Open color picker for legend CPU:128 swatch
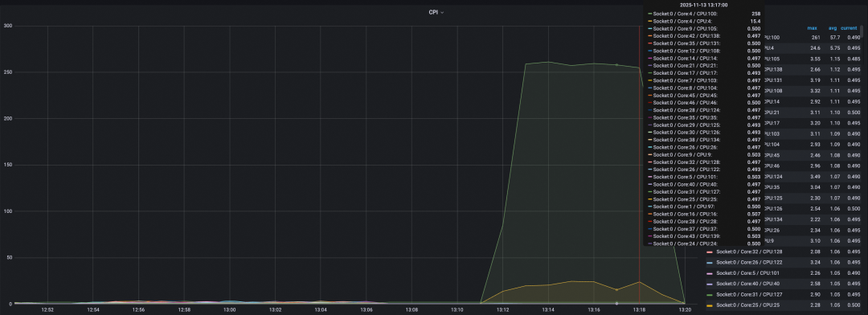 click(x=710, y=252)
